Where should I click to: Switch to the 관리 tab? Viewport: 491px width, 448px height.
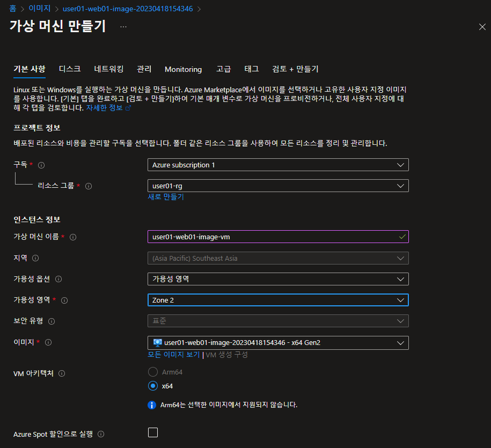(x=144, y=69)
